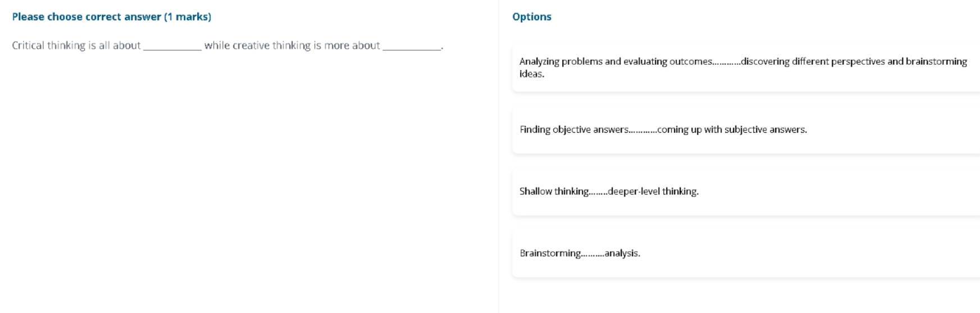The height and width of the screenshot is (313, 980).
Task: Pick the "Shallow thinking…deeper-level thinking" option card
Action: 746,191
